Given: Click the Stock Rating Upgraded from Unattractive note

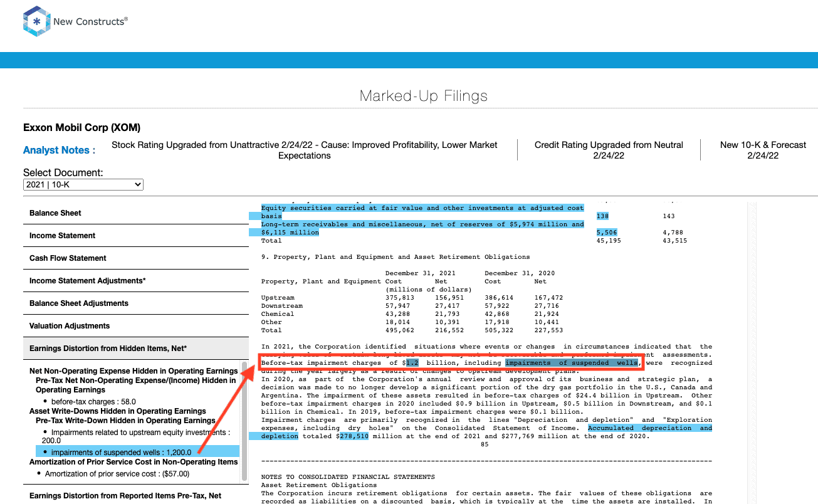Looking at the screenshot, I should [305, 150].
